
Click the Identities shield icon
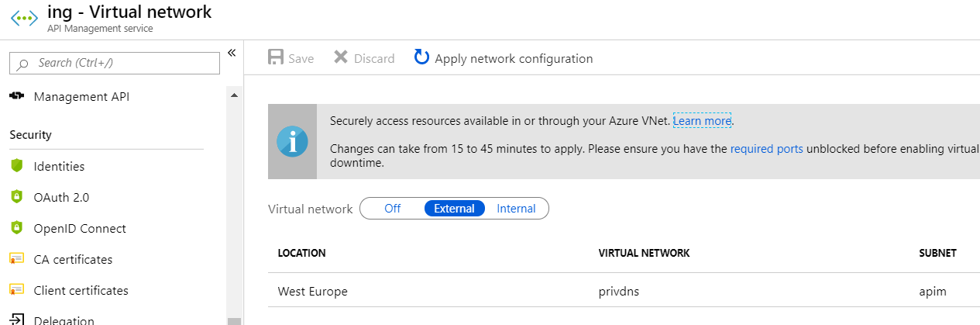pos(17,166)
